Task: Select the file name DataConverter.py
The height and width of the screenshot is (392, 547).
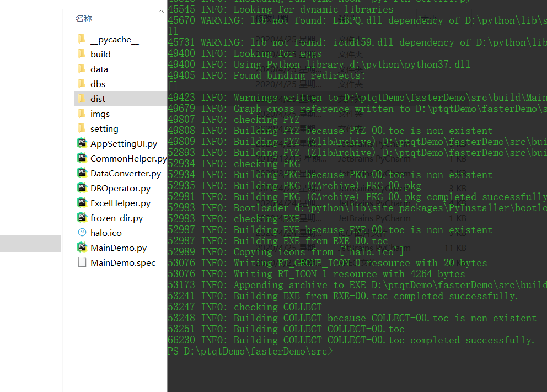Action: click(126, 174)
